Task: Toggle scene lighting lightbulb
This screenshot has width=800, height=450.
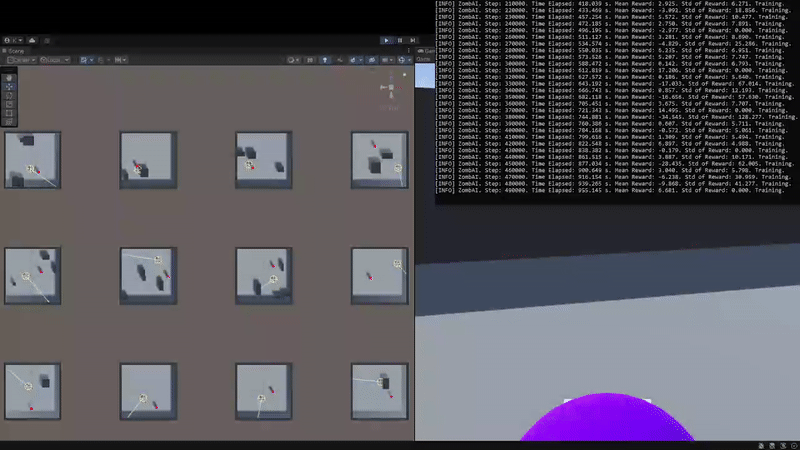Action: (x=325, y=60)
